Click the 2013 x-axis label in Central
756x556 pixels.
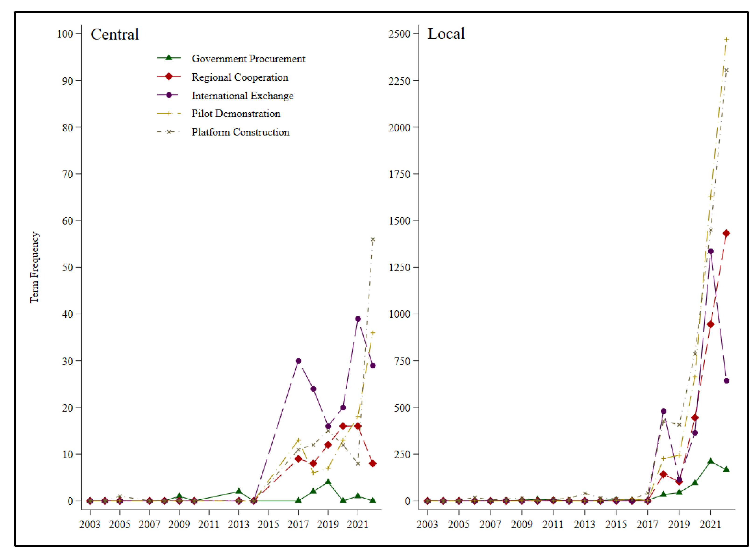(x=239, y=524)
